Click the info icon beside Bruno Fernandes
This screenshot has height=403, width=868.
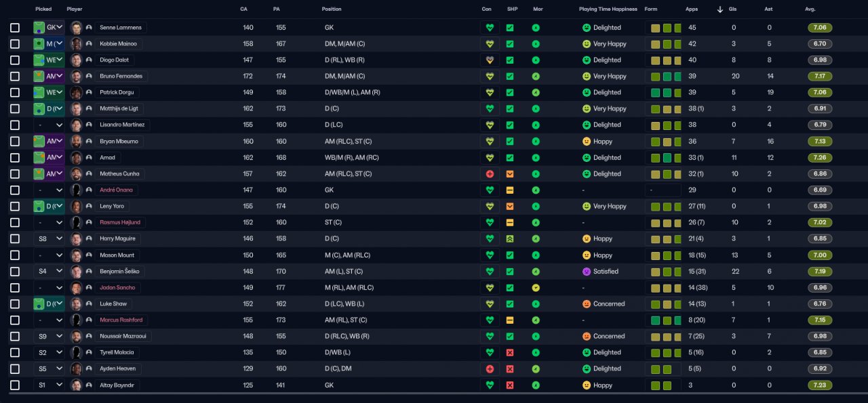[x=89, y=77]
